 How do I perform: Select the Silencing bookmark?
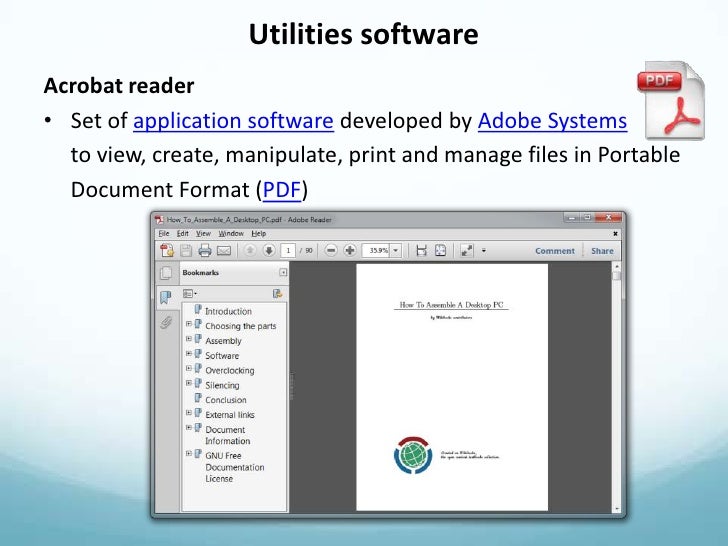(222, 385)
